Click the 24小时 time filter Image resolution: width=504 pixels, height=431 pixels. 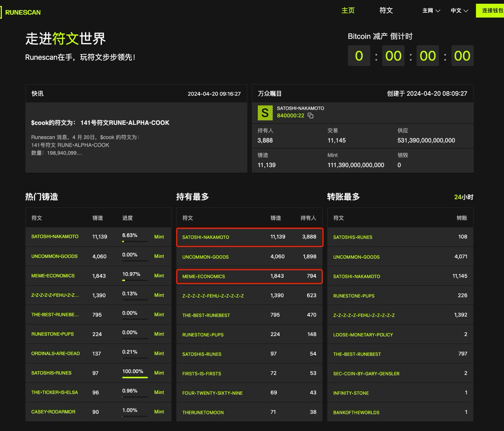coord(464,197)
